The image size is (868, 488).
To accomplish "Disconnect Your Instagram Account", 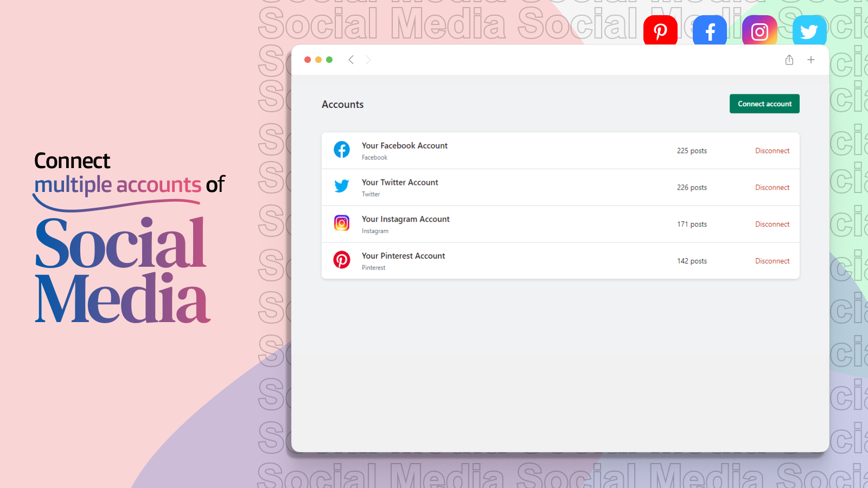I will coord(773,224).
